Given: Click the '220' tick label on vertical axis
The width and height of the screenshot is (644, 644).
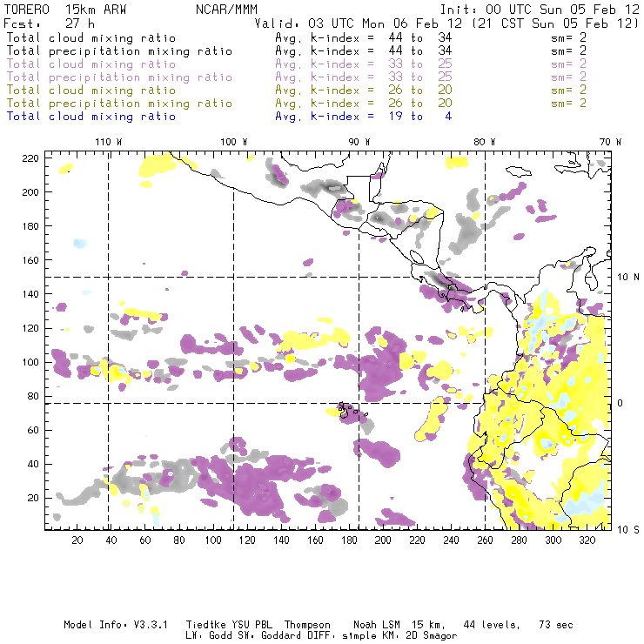Looking at the screenshot, I should (30, 158).
